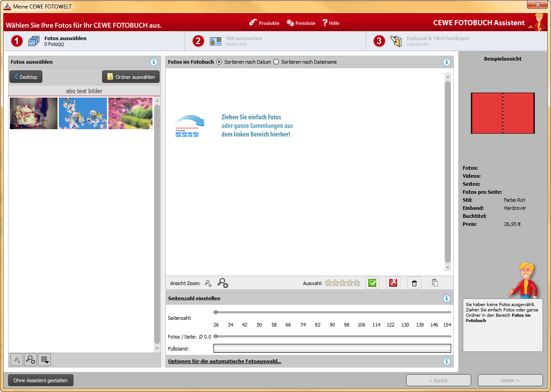
Task: Click 'Farbe Rot' Stil value in summary
Action: coord(514,200)
